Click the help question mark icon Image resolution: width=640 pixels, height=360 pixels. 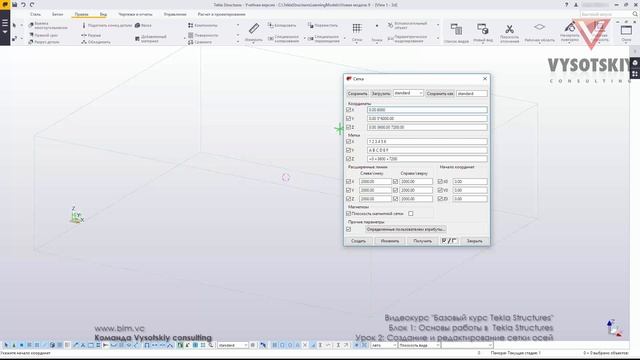pyautogui.click(x=566, y=4)
